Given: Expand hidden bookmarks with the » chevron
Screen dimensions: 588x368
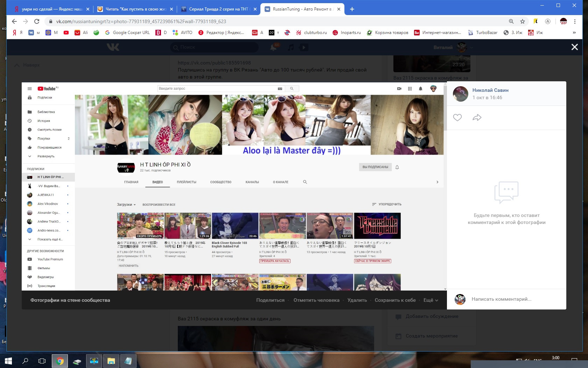Looking at the screenshot, I should (574, 33).
